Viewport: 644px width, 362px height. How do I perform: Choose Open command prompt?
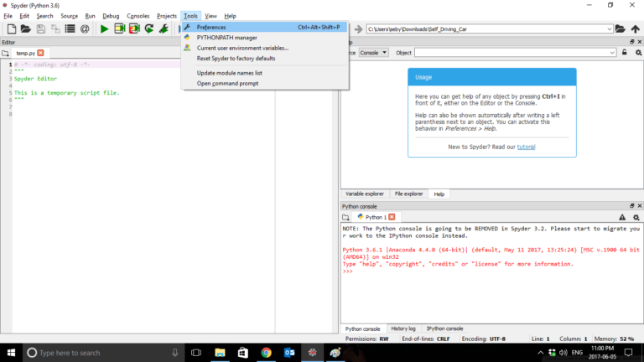tap(265, 83)
